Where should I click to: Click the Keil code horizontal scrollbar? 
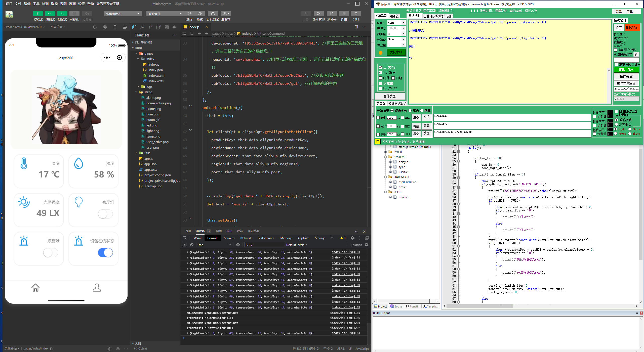(479, 306)
